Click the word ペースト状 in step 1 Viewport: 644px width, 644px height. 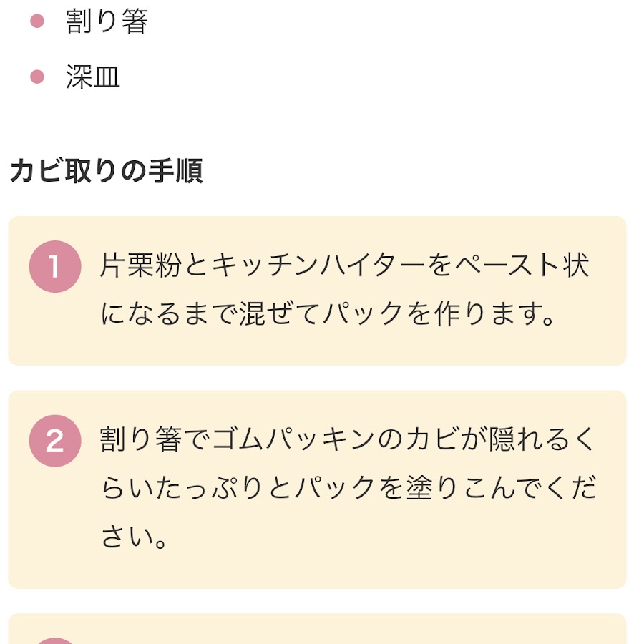522,265
